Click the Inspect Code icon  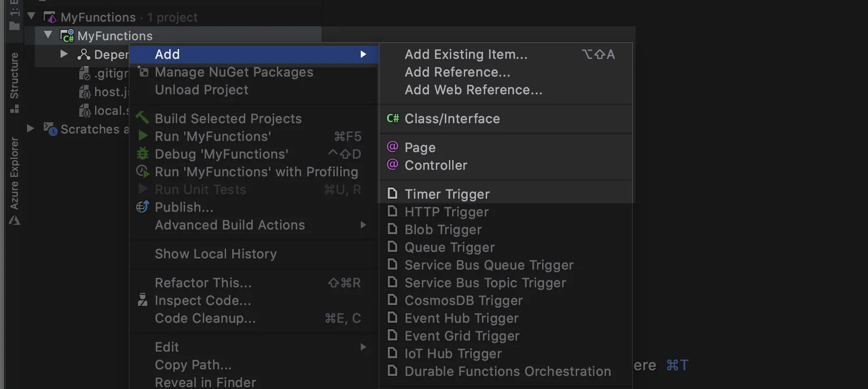coord(143,299)
